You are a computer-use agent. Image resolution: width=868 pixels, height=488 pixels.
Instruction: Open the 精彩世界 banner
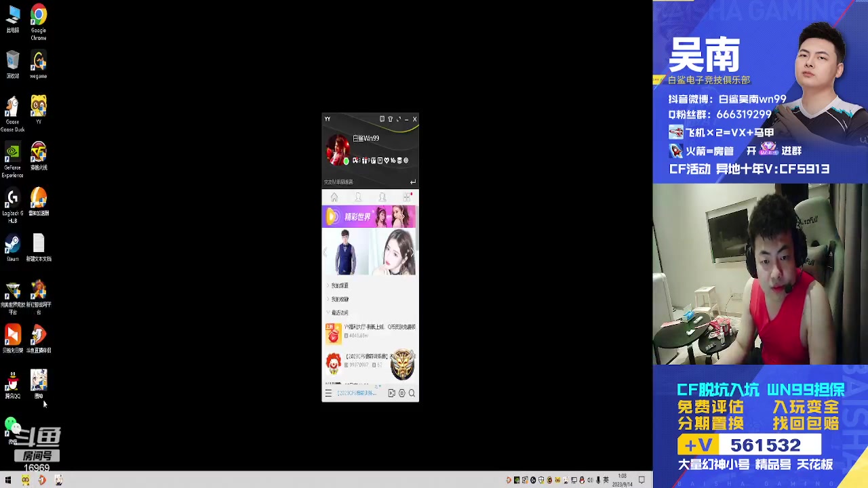370,217
